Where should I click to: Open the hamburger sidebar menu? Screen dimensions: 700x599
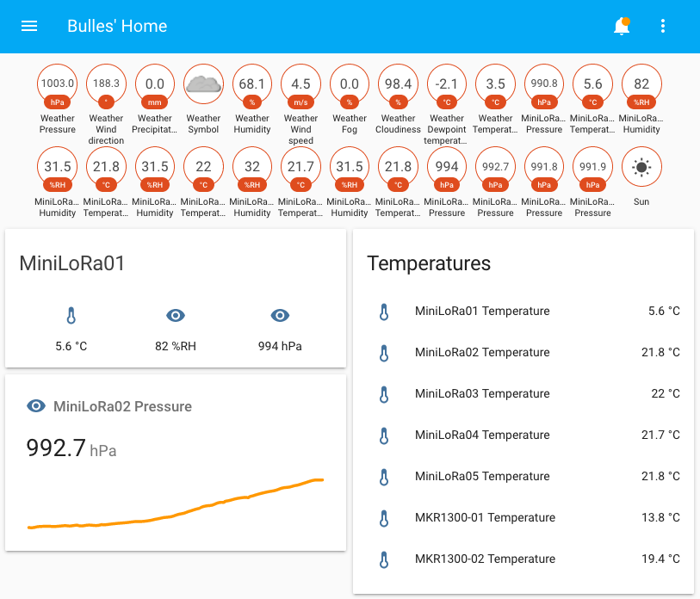pyautogui.click(x=29, y=27)
